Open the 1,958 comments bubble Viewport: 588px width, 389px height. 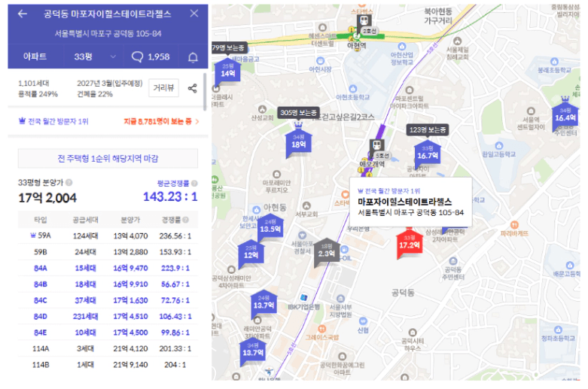[151, 56]
